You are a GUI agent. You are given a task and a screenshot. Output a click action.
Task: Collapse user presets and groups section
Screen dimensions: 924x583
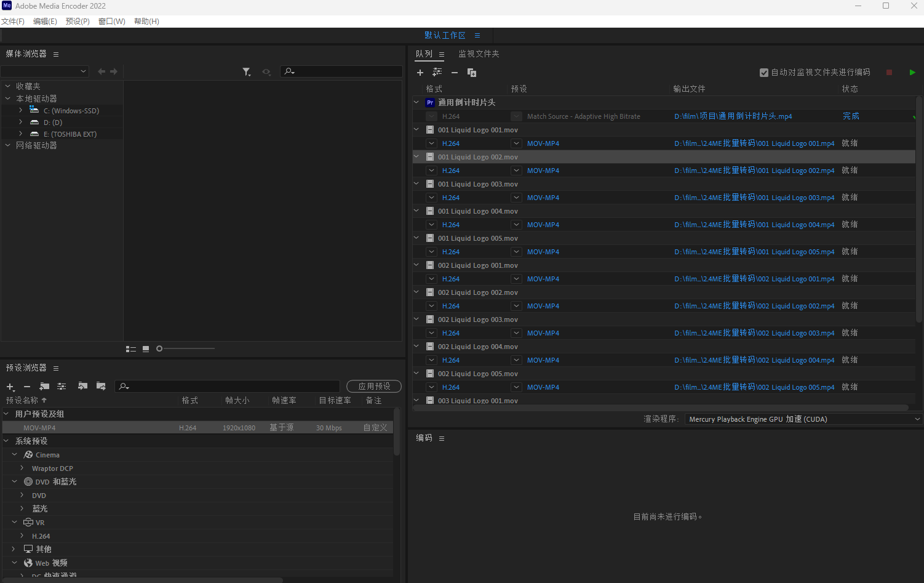[x=7, y=414]
